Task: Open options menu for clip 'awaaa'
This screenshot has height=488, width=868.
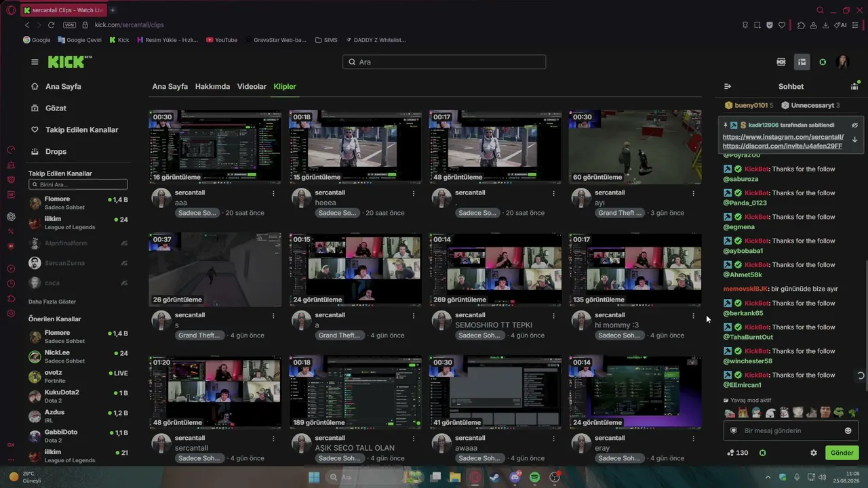Action: pyautogui.click(x=553, y=439)
